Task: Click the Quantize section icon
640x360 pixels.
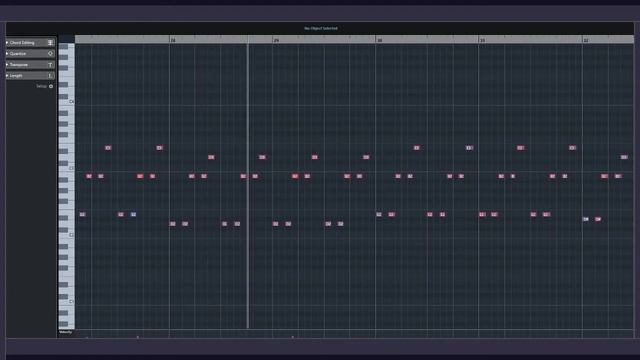Action: [51, 53]
